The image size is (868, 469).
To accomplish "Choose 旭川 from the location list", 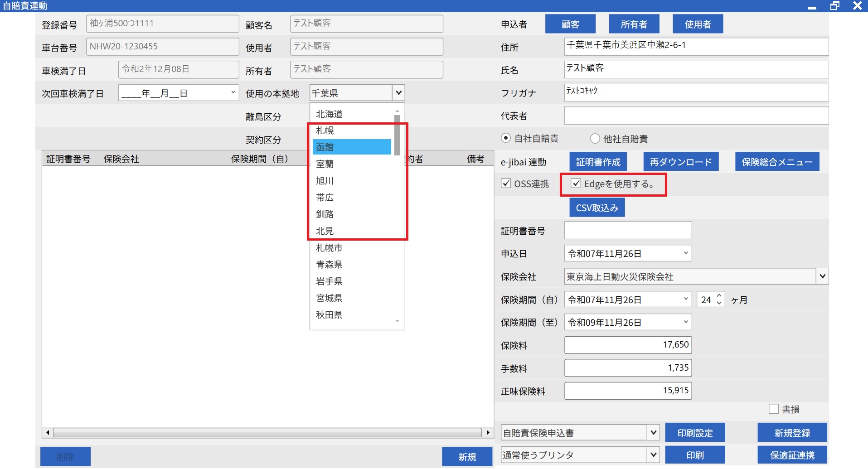I will click(325, 181).
